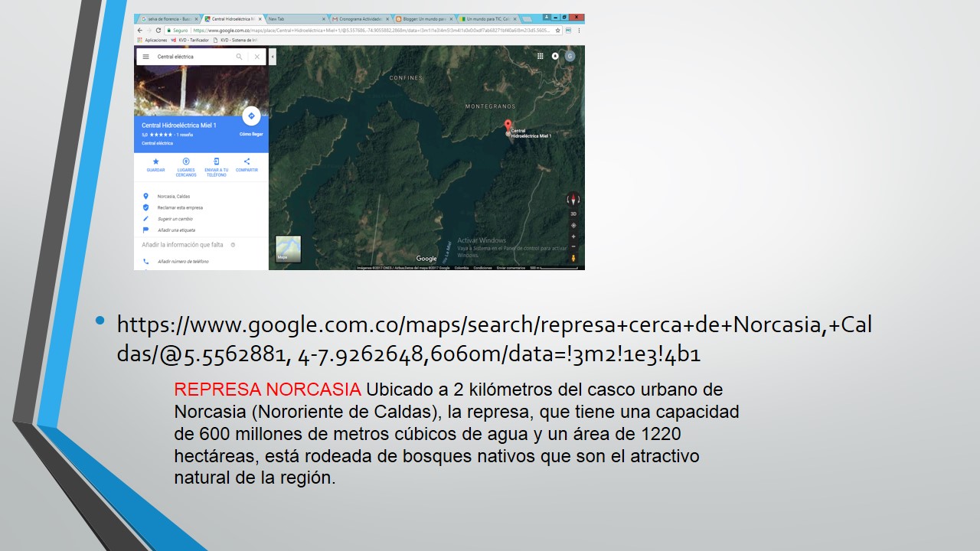Click the Cómo llegar label

(x=251, y=134)
